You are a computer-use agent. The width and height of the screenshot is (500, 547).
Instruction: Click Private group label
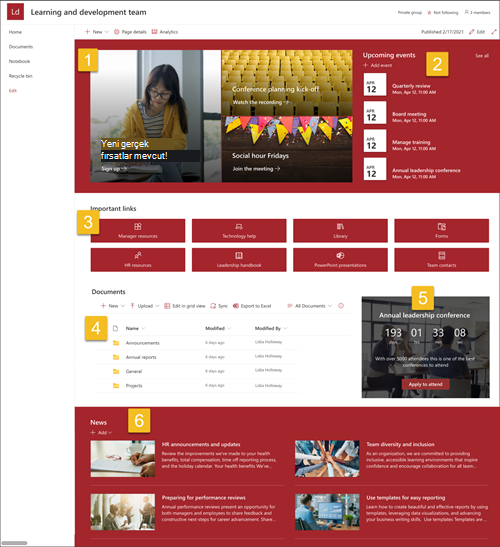point(410,13)
